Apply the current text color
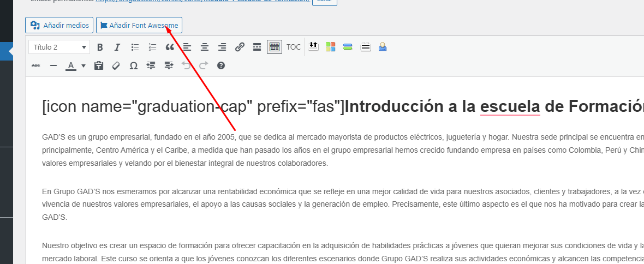 (x=71, y=65)
